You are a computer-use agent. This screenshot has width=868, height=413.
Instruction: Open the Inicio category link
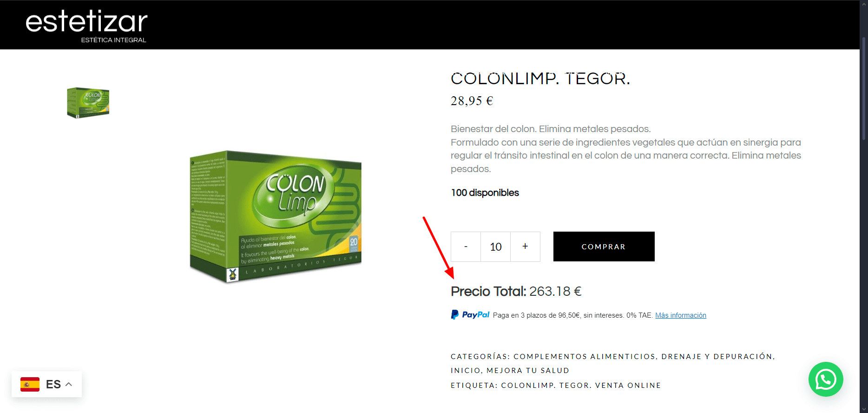pos(465,371)
